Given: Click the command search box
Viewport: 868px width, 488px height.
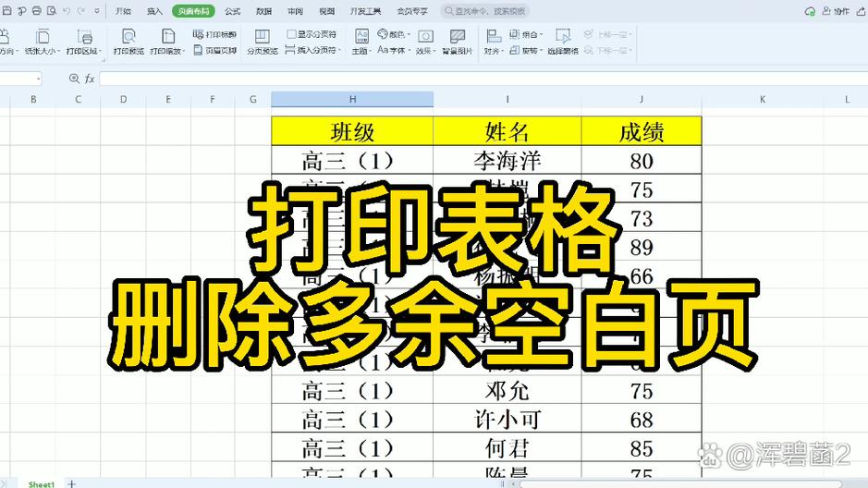Looking at the screenshot, I should point(485,10).
